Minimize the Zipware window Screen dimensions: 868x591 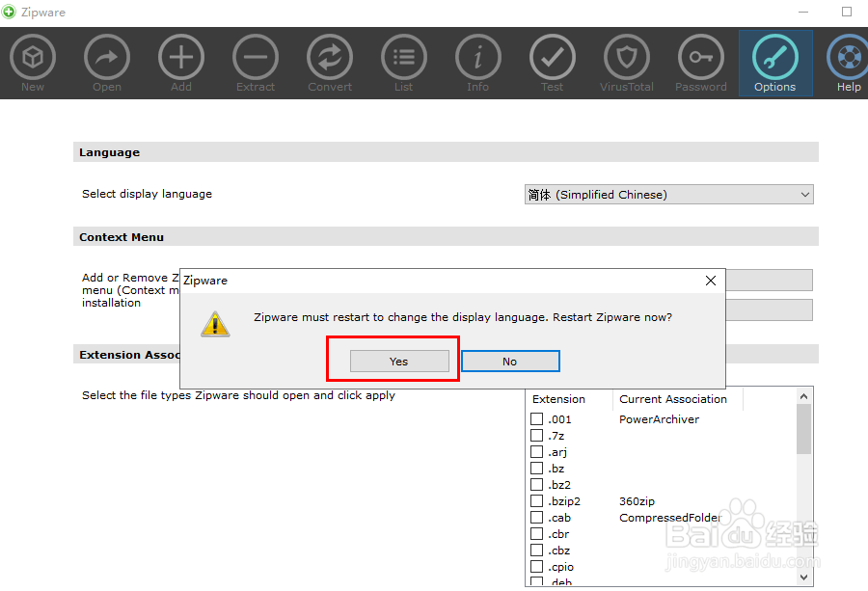(803, 12)
